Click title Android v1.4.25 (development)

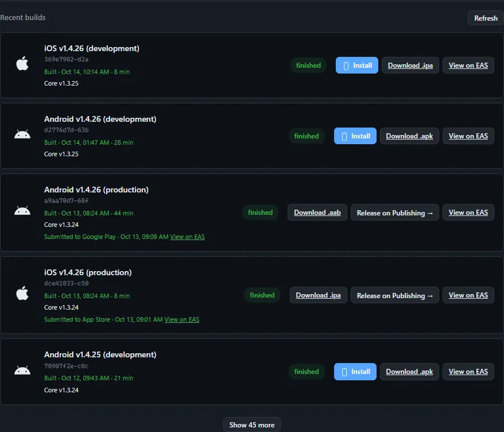pyautogui.click(x=100, y=354)
